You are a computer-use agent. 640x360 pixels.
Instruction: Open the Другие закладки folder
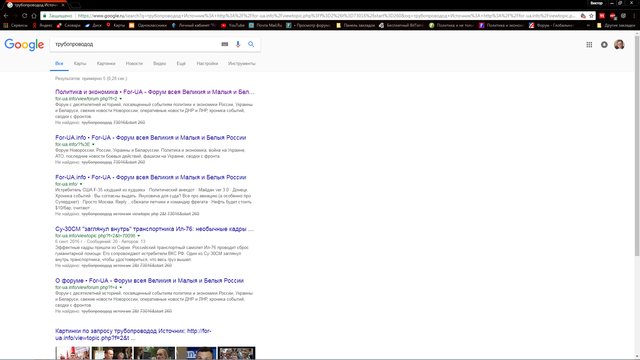[x=616, y=25]
